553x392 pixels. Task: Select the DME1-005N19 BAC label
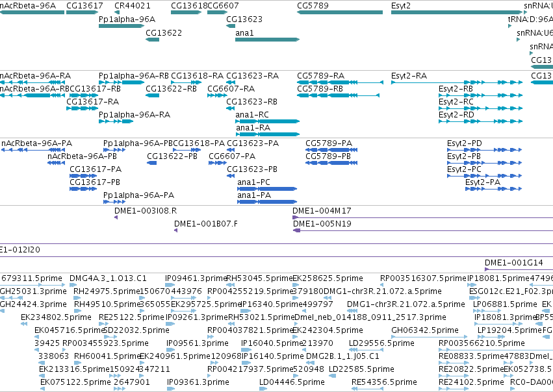point(322,224)
